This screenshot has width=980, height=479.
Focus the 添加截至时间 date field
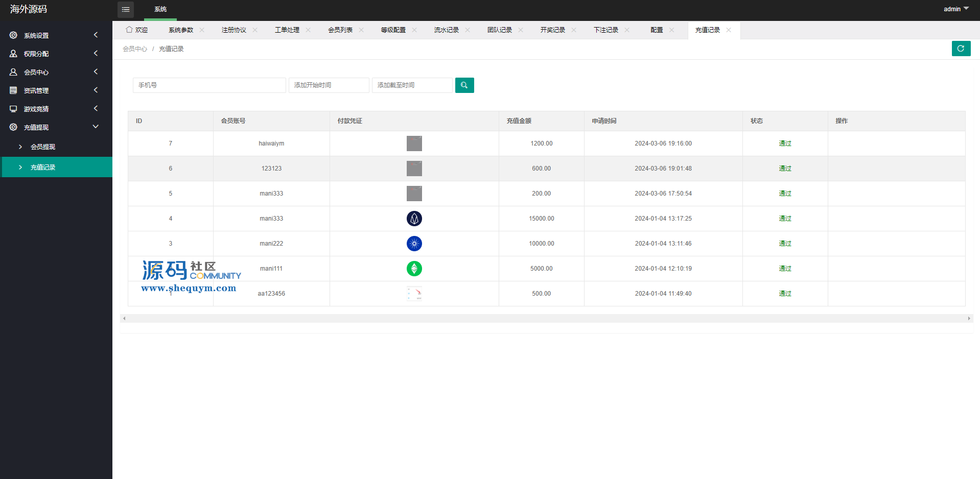click(412, 85)
